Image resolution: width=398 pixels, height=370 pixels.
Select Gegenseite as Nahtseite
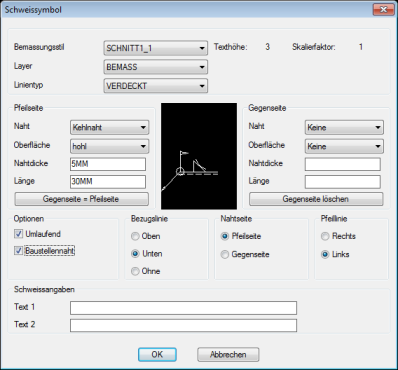(225, 255)
